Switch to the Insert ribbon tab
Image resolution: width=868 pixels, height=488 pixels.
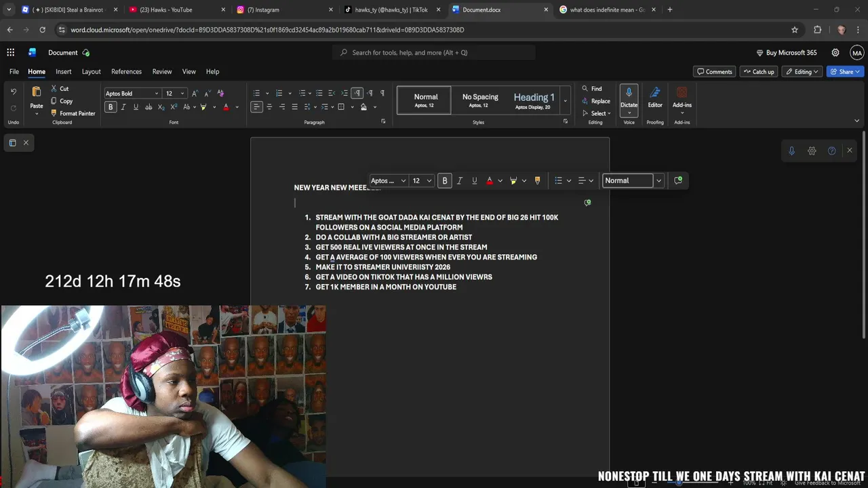[64, 71]
